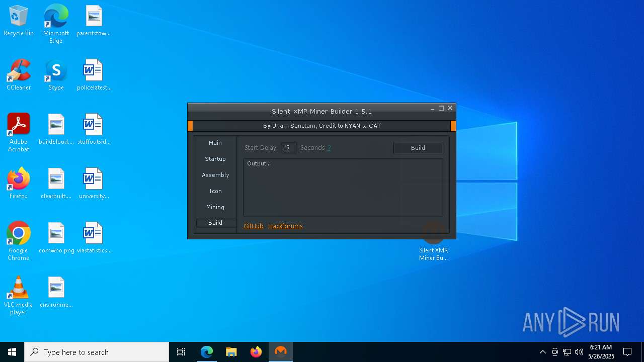Select the comwho.png file icon
This screenshot has width=644, height=362.
coord(56,238)
